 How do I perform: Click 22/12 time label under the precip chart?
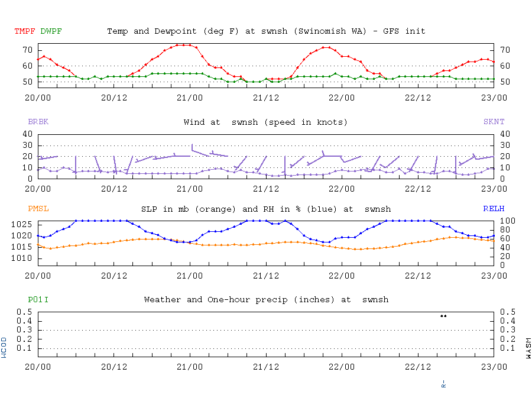[418, 367]
